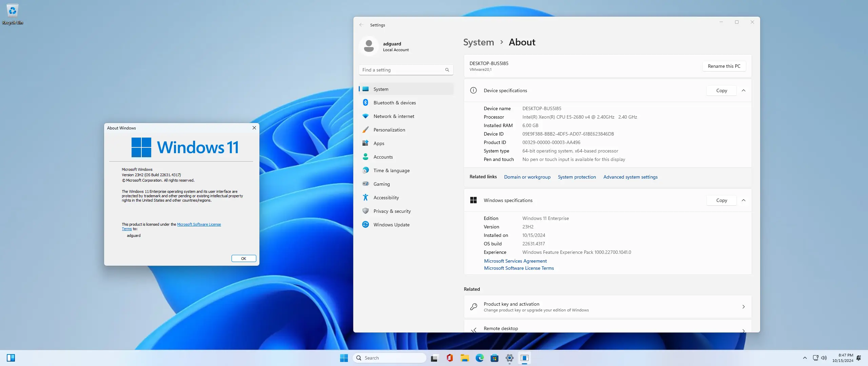
Task: Open Bluetooth & devices settings
Action: coord(394,102)
